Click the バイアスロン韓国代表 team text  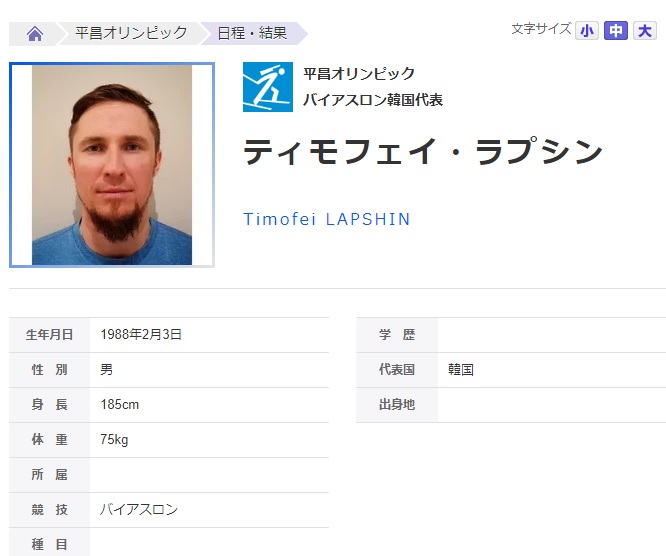coord(373,100)
